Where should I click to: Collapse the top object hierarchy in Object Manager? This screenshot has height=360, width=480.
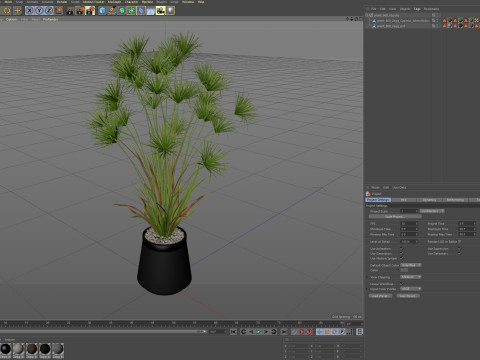[367, 15]
